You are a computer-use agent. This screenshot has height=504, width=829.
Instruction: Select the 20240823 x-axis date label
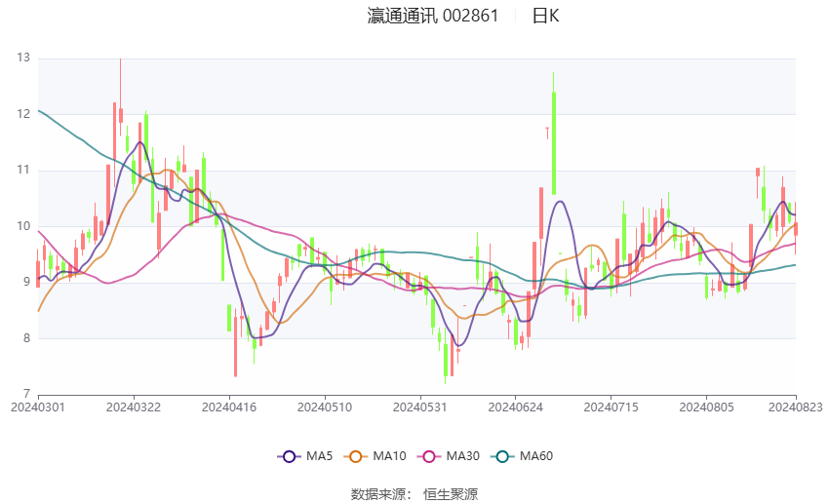click(x=795, y=407)
